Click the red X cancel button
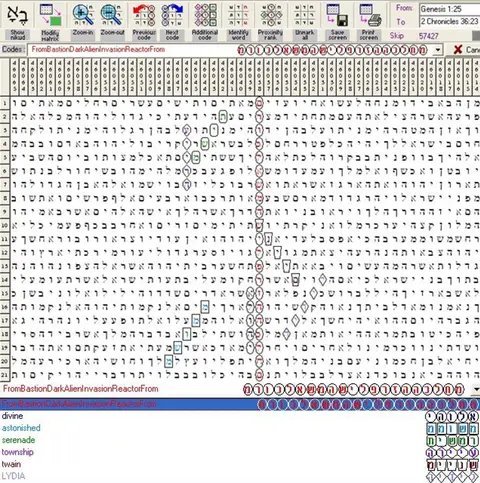Image resolution: width=480 pixels, height=483 pixels. 458,50
